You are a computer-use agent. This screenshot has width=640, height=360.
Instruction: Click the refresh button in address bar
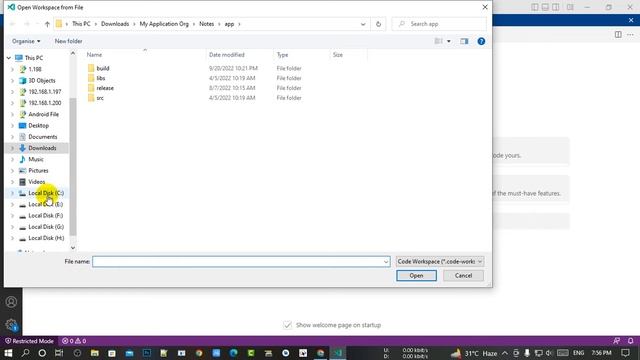coord(378,24)
